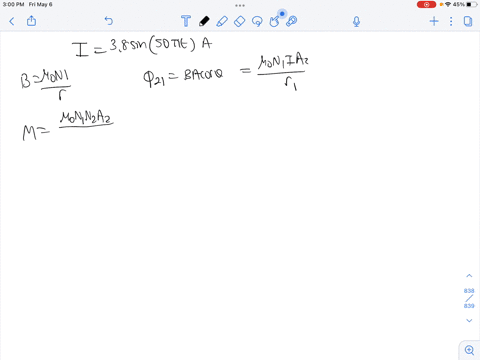The image size is (480, 360).
Task: Tap the screen recording red indicator
Action: 426,4
